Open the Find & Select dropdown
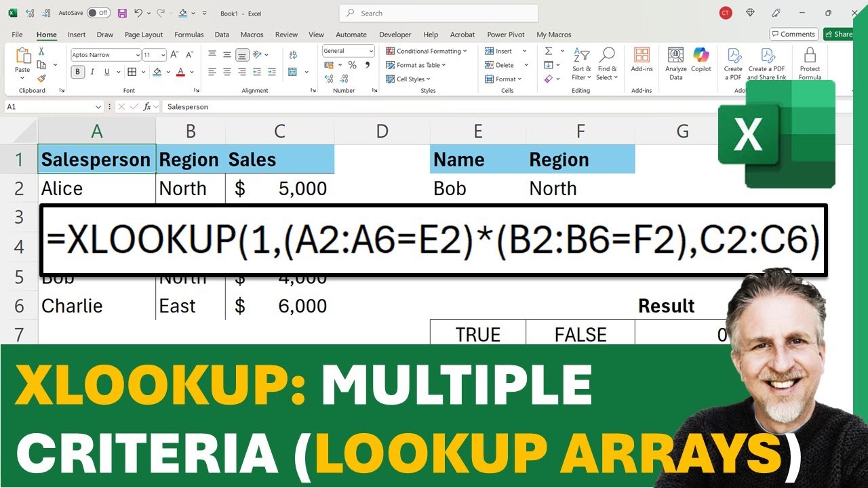The width and height of the screenshot is (868, 488). pos(608,64)
